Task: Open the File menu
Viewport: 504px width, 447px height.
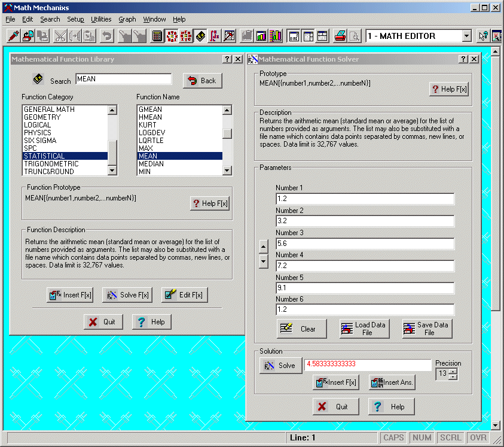Action: [10, 19]
